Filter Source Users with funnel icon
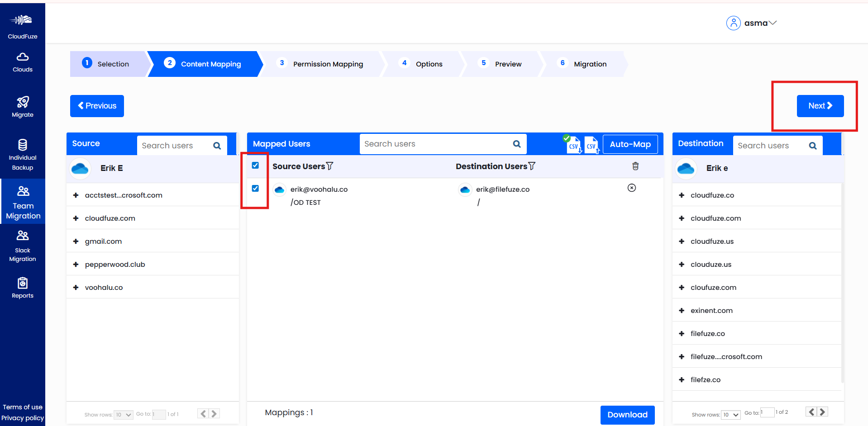 coord(330,166)
